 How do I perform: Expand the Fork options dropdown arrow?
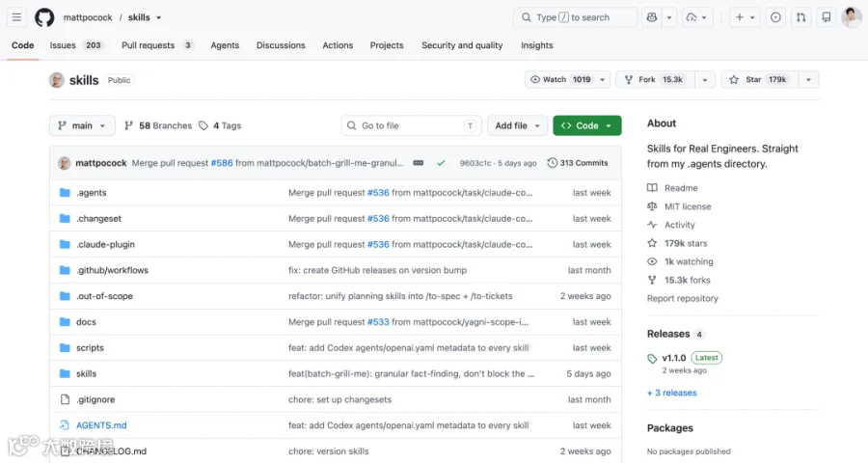click(x=705, y=80)
